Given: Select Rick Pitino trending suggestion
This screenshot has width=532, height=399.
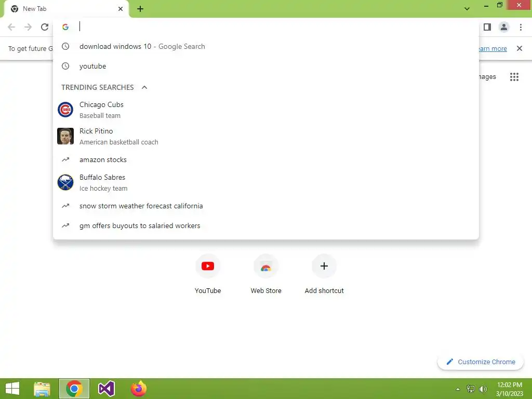Looking at the screenshot, I should tap(266, 137).
